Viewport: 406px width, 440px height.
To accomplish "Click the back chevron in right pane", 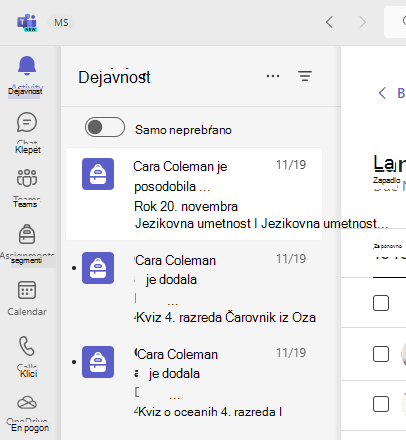I will point(382,93).
